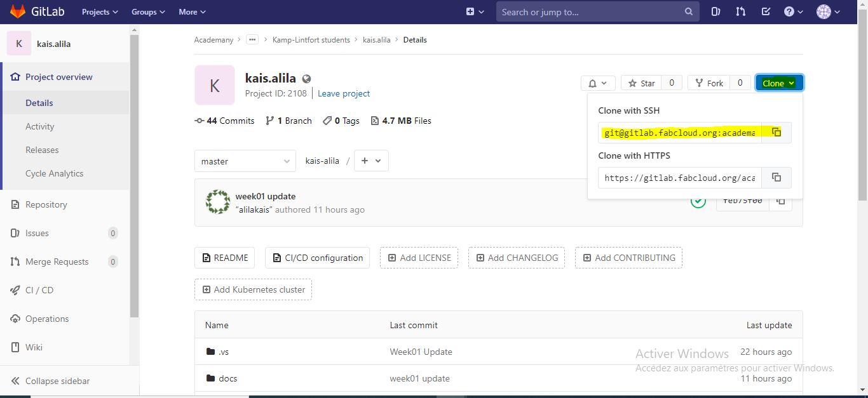868x398 pixels.
Task: Open the issues board icon in navbar
Action: click(716, 12)
